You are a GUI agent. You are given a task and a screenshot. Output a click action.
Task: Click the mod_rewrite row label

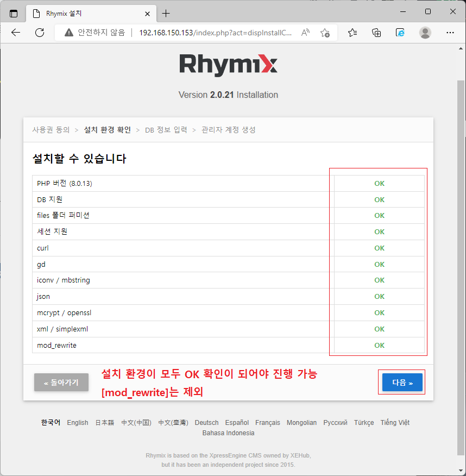click(x=56, y=346)
